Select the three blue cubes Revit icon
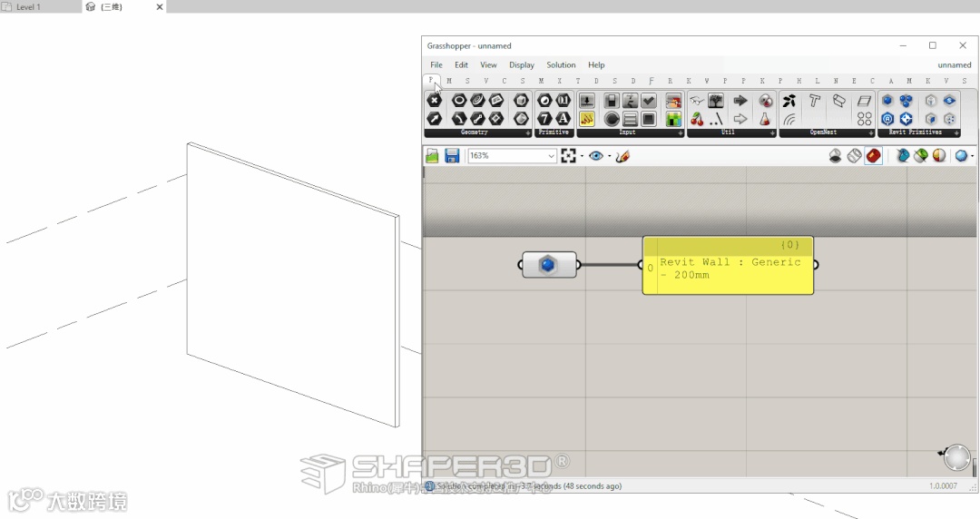980x519 pixels. click(x=906, y=100)
